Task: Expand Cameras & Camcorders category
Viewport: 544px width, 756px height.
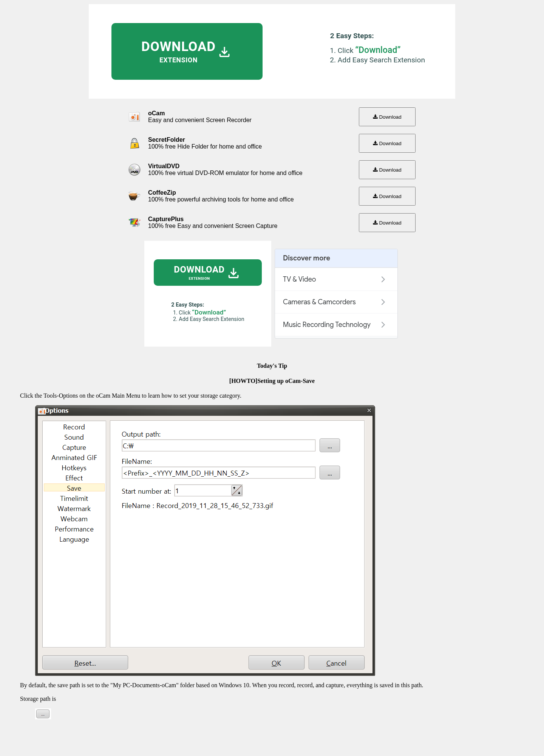Action: [336, 302]
